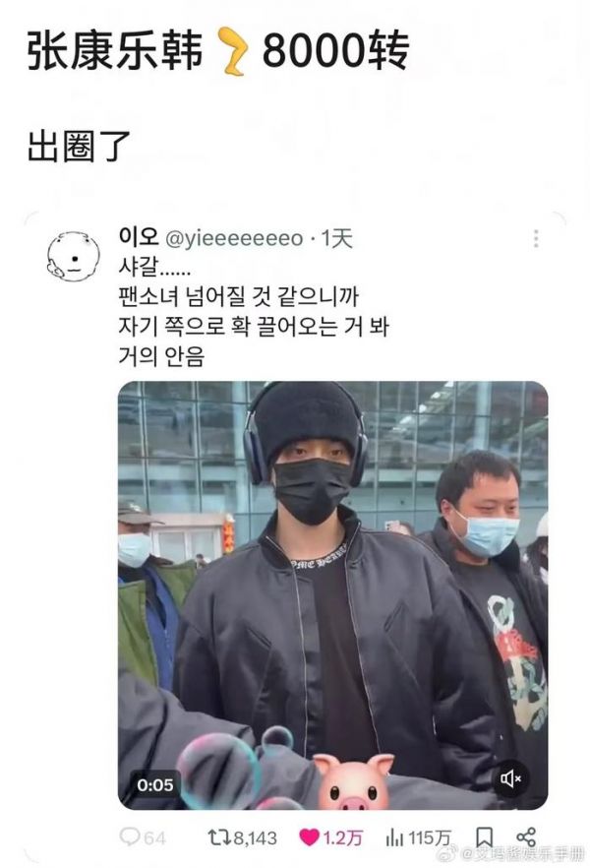Select the 出圈了 caption text
This screenshot has width=590, height=868.
coord(79,147)
